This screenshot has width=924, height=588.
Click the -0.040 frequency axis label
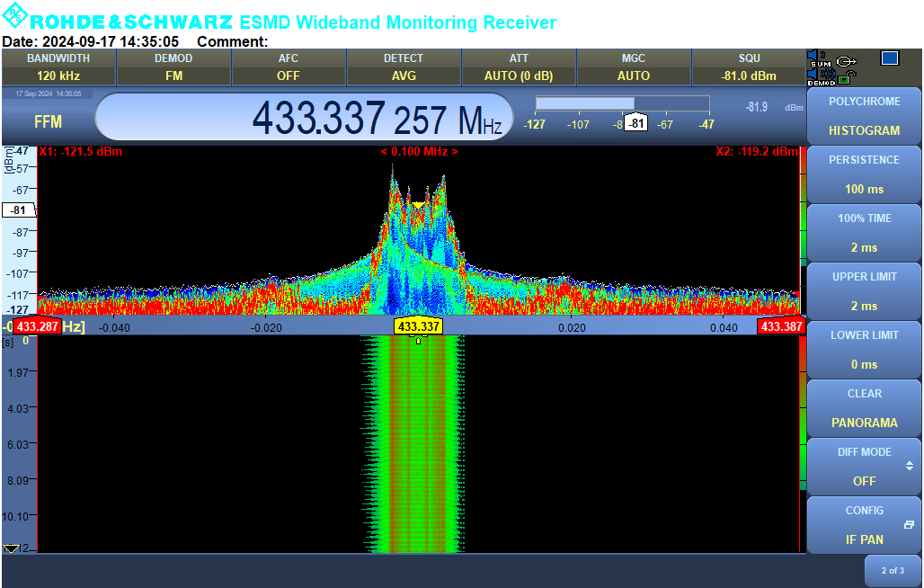(x=114, y=327)
